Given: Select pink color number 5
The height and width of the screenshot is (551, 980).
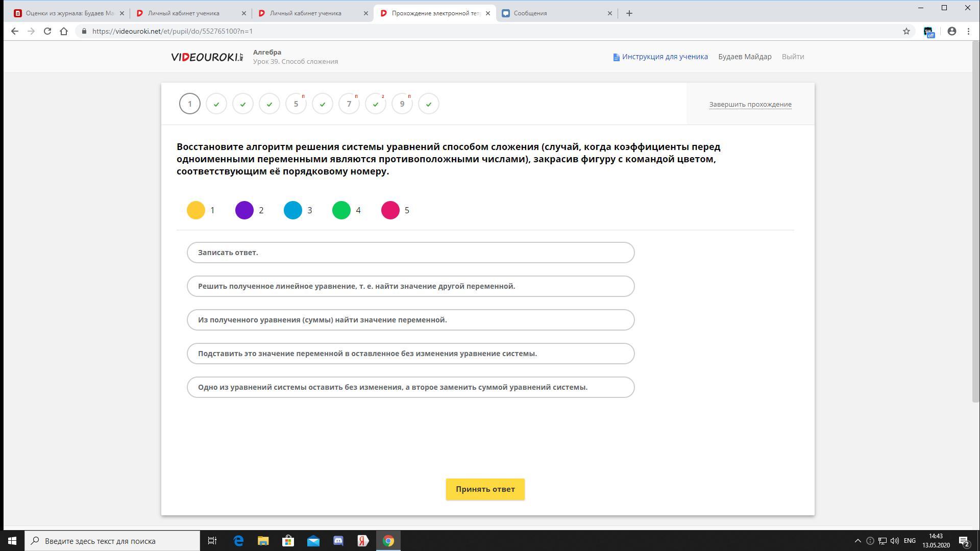Looking at the screenshot, I should click(x=390, y=210).
